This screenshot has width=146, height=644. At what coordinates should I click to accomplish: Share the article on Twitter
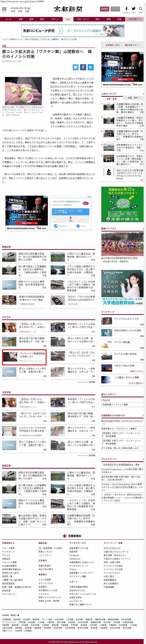pos(76,67)
